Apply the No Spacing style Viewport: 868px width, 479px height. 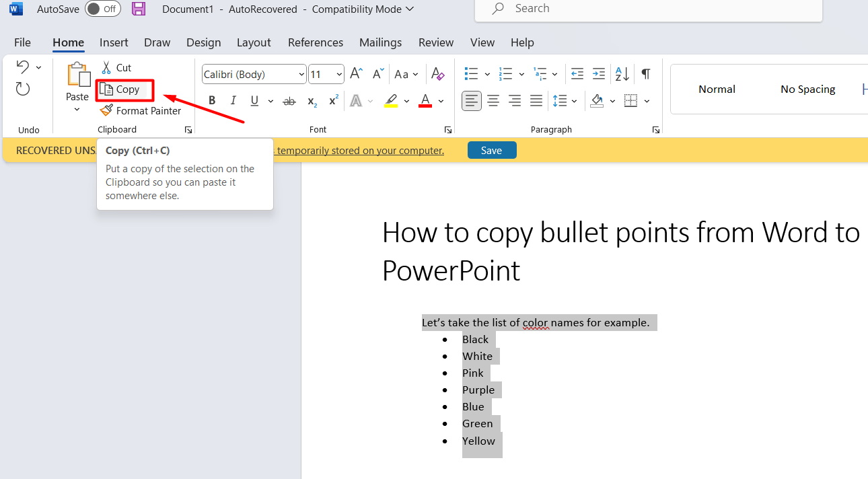[x=807, y=89]
